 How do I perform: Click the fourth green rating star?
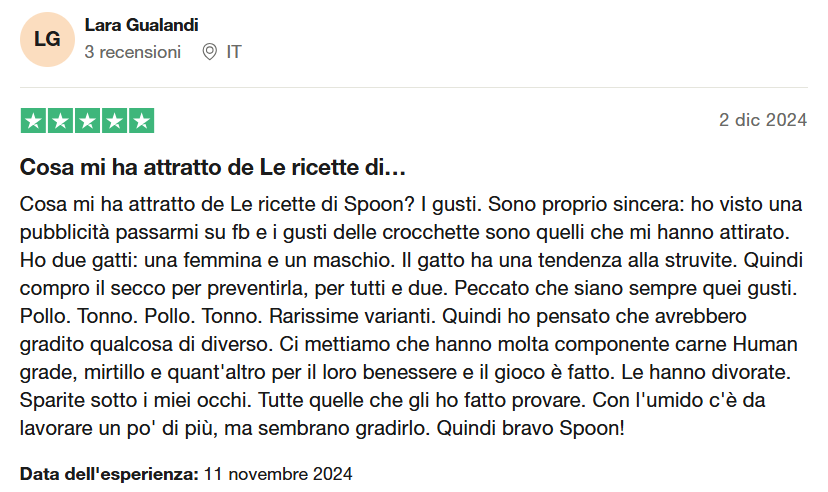[x=115, y=121]
